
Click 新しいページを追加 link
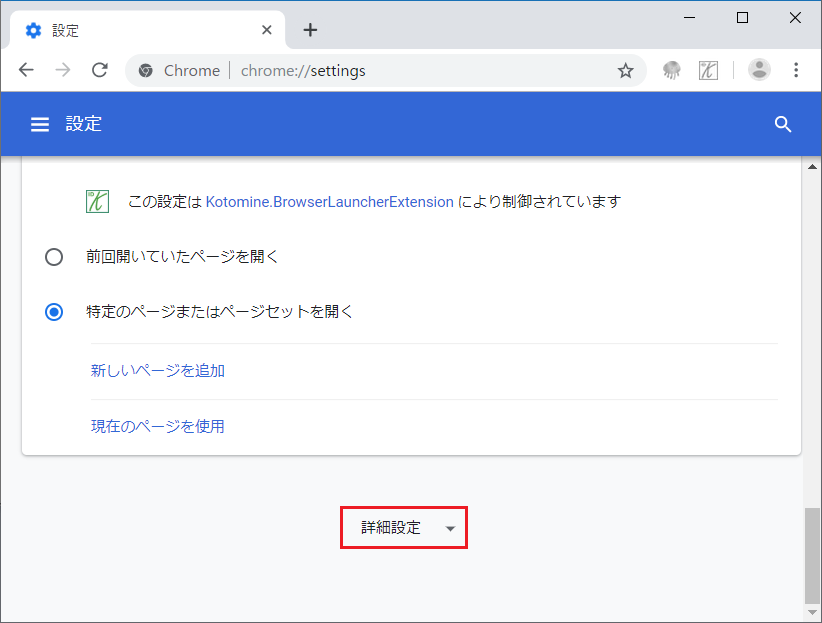tap(158, 370)
